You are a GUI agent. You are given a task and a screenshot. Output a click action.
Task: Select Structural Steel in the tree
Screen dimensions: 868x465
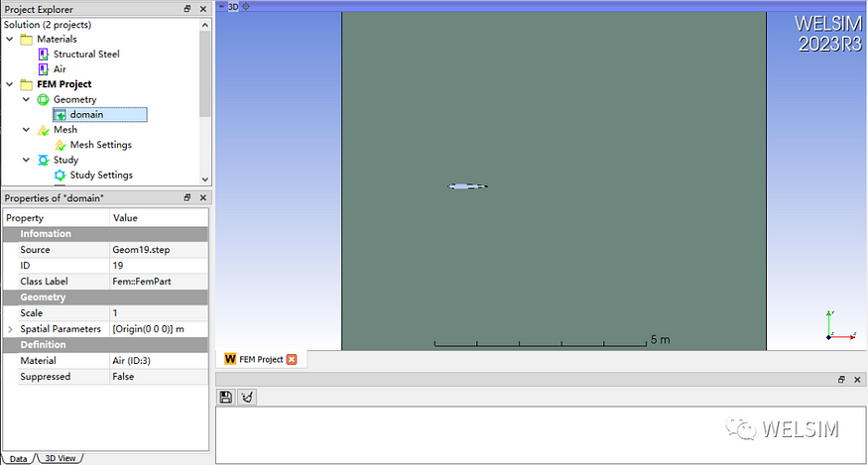[x=86, y=55]
